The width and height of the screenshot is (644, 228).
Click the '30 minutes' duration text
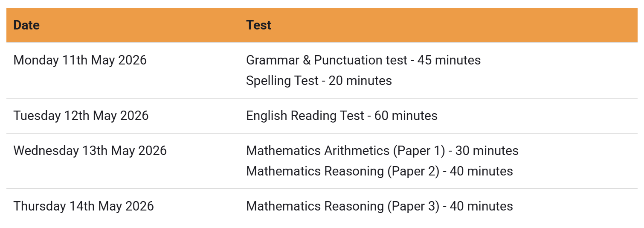(487, 151)
